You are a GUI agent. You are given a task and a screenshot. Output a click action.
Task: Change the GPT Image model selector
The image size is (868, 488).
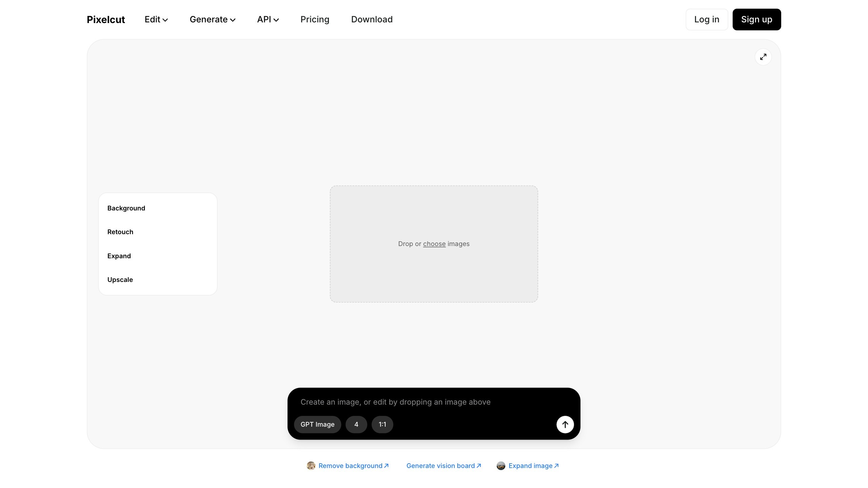pos(317,424)
